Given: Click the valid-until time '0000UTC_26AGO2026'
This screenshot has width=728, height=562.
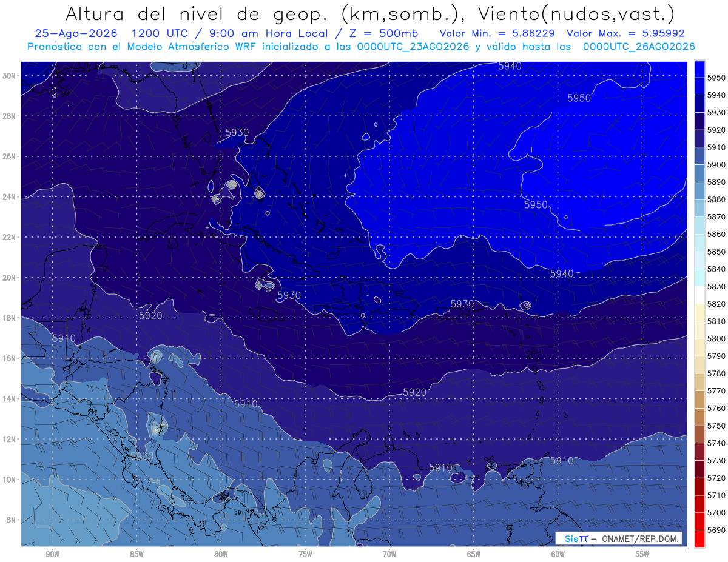Looking at the screenshot, I should pyautogui.click(x=639, y=46).
